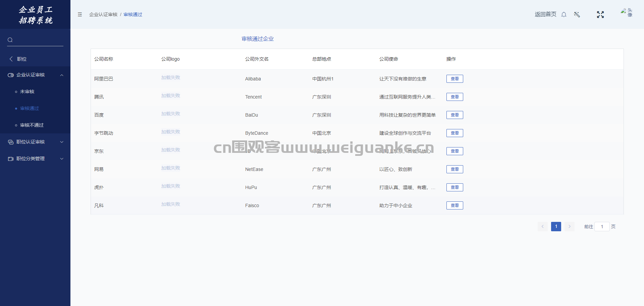Viewport: 644px width, 306px height.
Task: Click the HuPu cell
Action: coord(251,187)
